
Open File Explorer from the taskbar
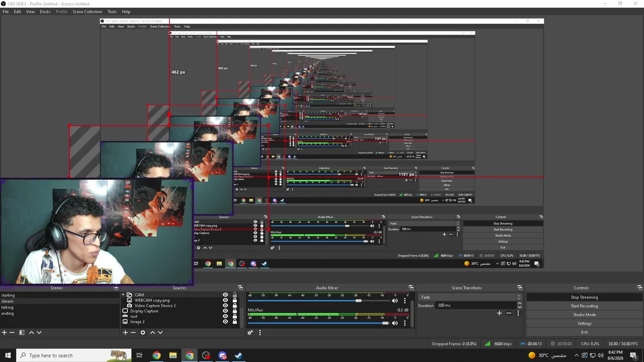pos(173,355)
